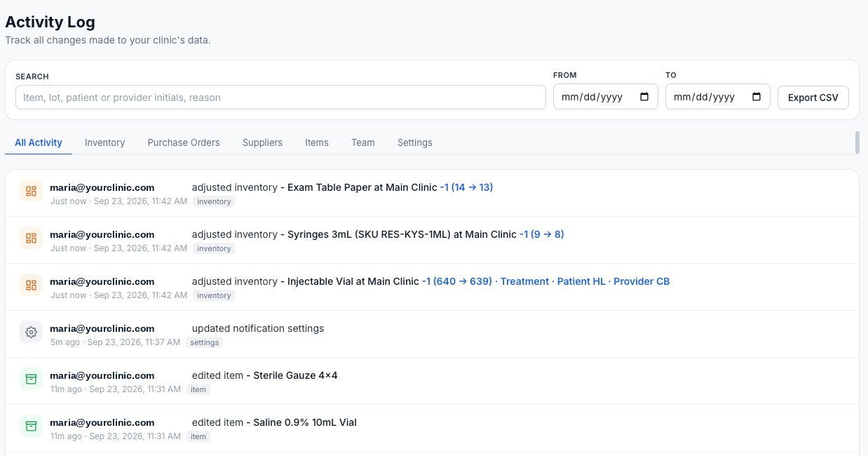Go to the Items tab
The width and height of the screenshot is (868, 456).
pyautogui.click(x=317, y=142)
